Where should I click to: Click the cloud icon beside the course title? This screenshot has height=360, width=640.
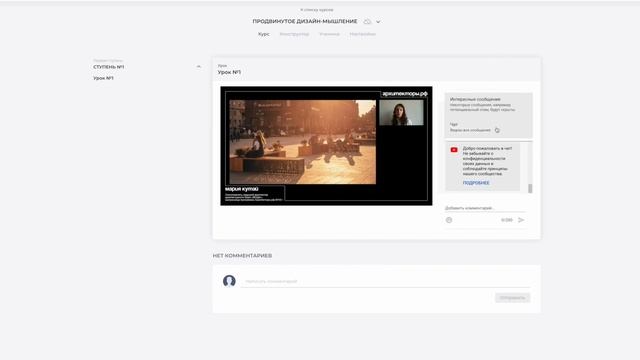point(367,21)
